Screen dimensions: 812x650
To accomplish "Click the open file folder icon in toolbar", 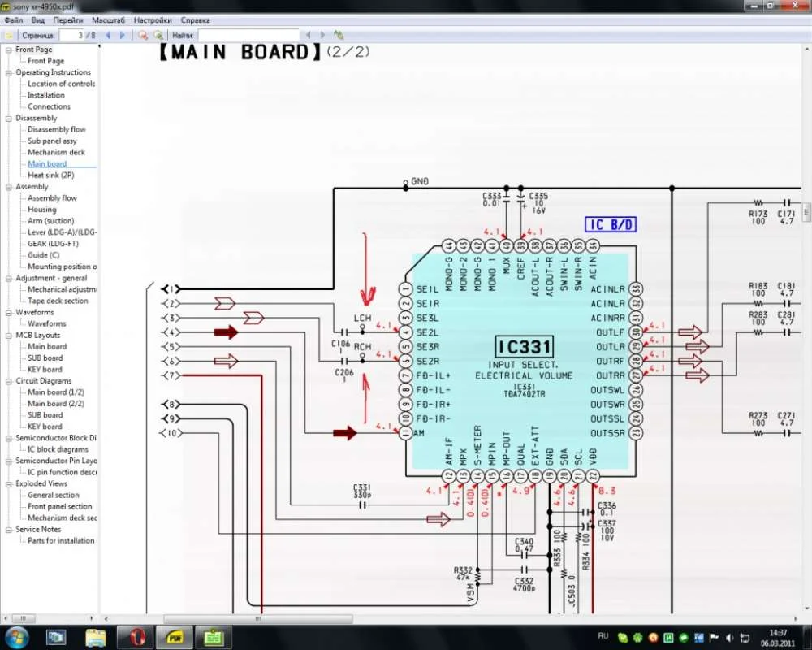I will click(x=9, y=36).
